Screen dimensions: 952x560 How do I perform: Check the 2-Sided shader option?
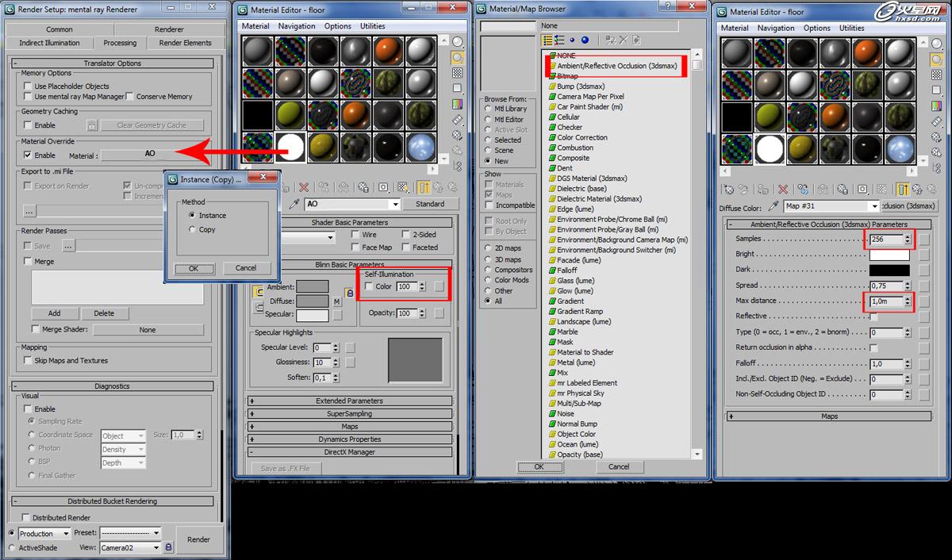pos(406,235)
